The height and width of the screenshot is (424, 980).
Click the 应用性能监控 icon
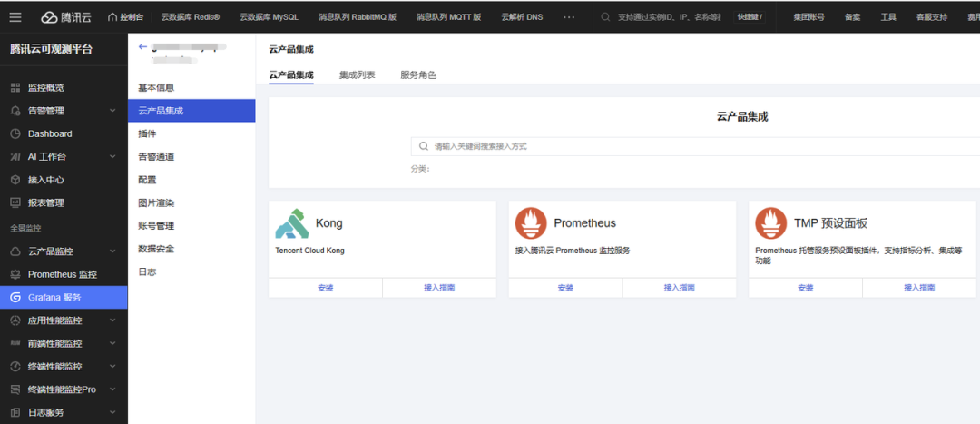(x=15, y=320)
